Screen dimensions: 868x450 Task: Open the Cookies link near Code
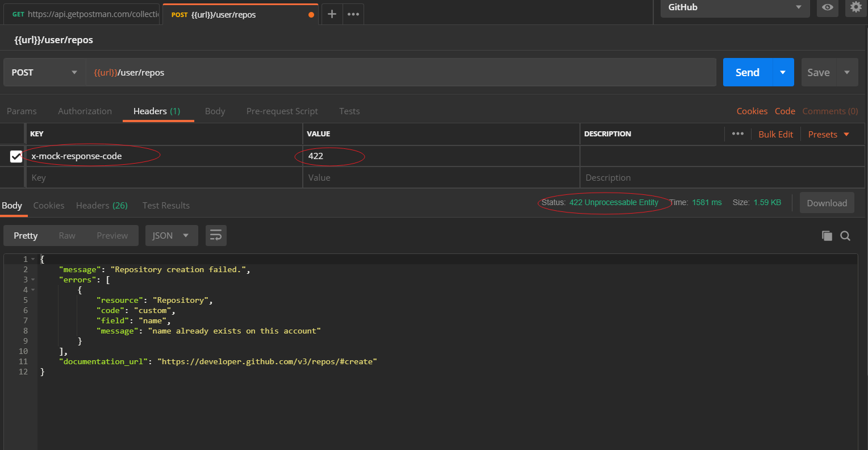(752, 111)
